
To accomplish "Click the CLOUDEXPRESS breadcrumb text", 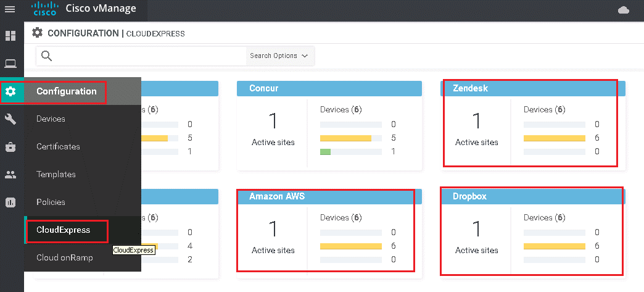I will 155,34.
